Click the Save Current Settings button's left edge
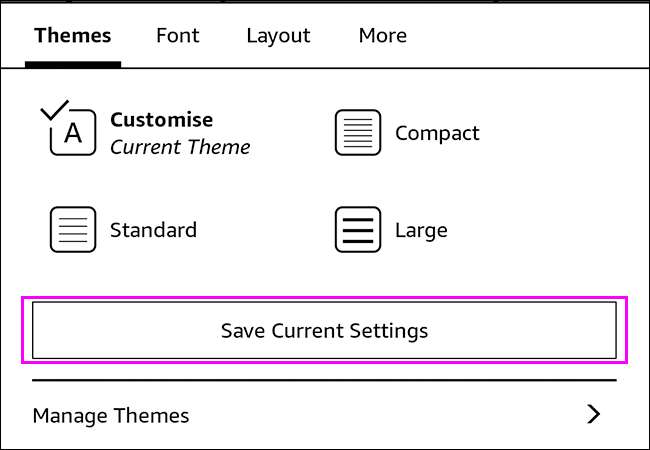The height and width of the screenshot is (450, 650). 40,330
